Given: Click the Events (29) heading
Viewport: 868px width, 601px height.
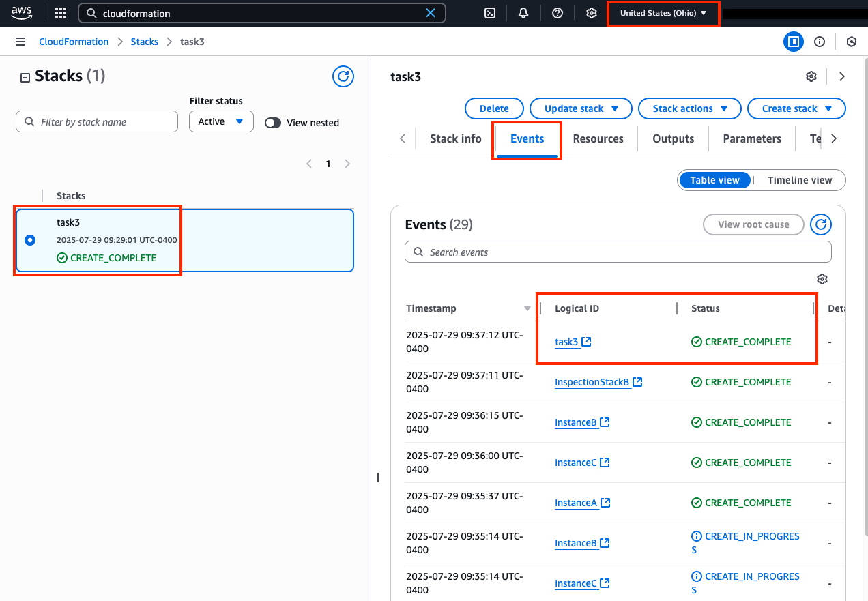Looking at the screenshot, I should coord(439,224).
